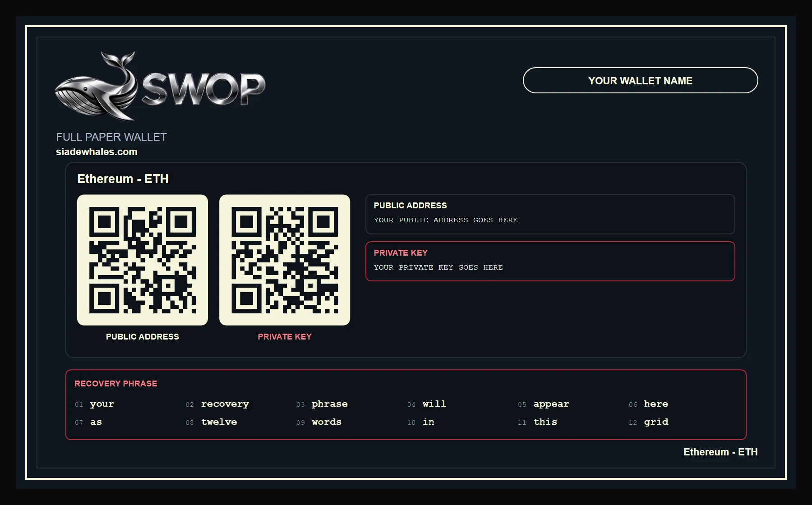
Task: Click the SWOP whale logo
Action: coord(160,86)
